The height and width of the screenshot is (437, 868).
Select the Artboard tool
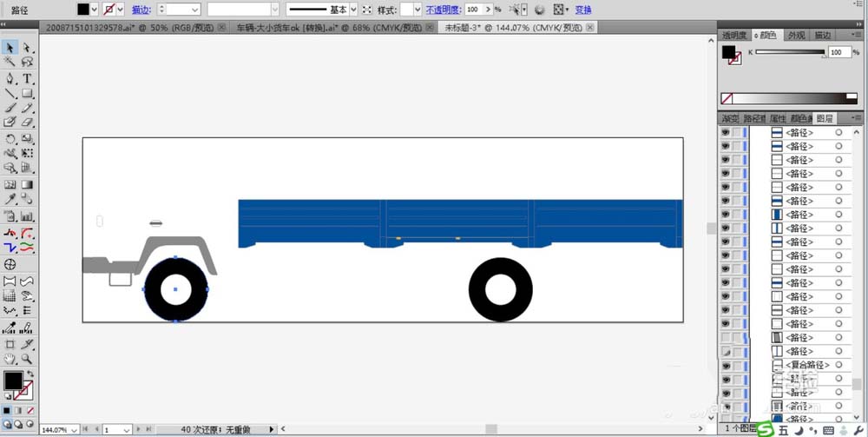pyautogui.click(x=10, y=344)
